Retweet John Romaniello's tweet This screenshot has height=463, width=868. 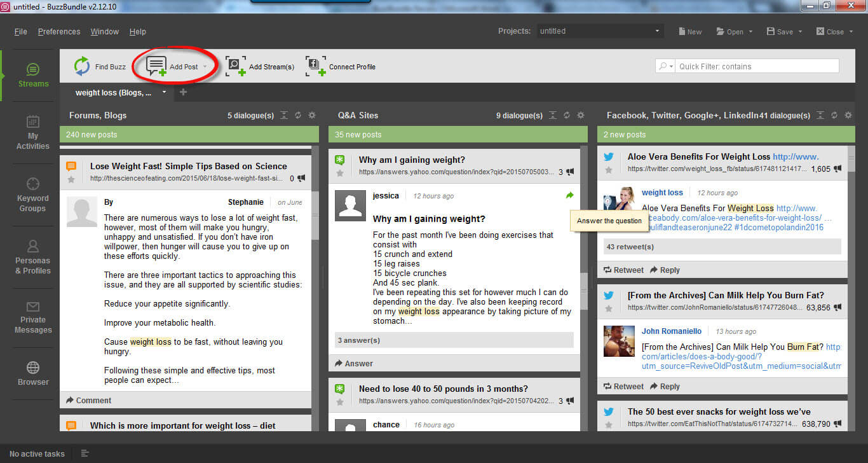pyautogui.click(x=624, y=386)
